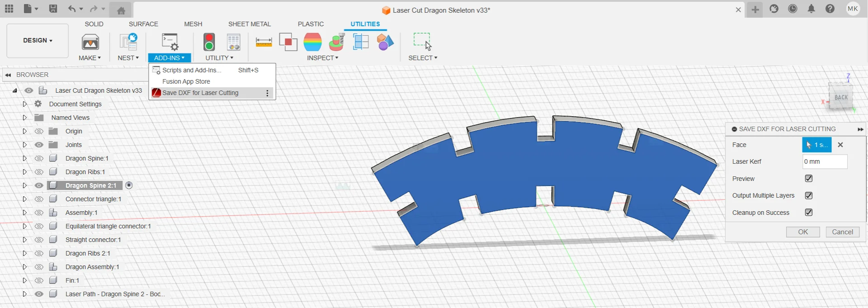This screenshot has width=868, height=308.
Task: Switch to the SHEET METAL tab
Action: (249, 24)
